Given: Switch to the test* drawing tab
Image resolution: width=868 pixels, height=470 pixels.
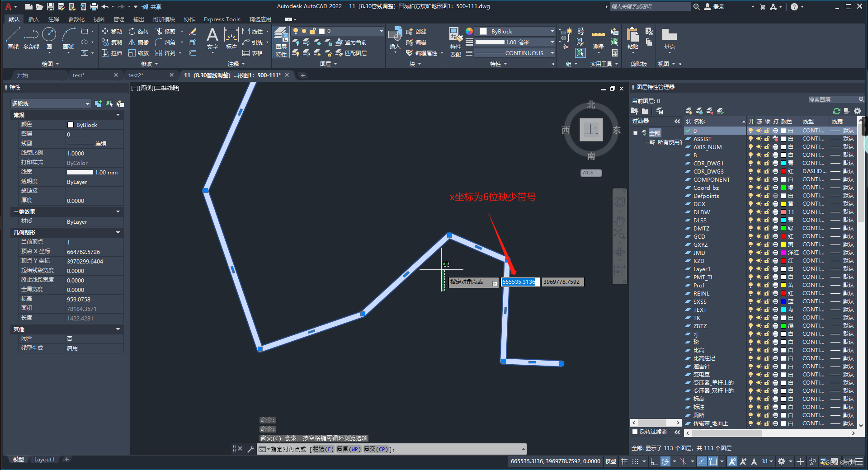Looking at the screenshot, I should [78, 75].
